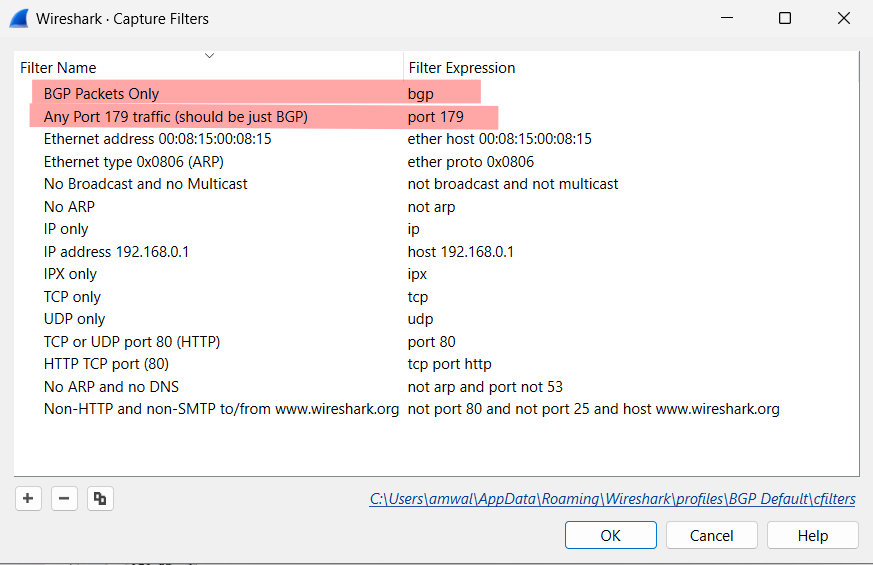
Task: Maximize the Capture Filters window
Action: 785,18
